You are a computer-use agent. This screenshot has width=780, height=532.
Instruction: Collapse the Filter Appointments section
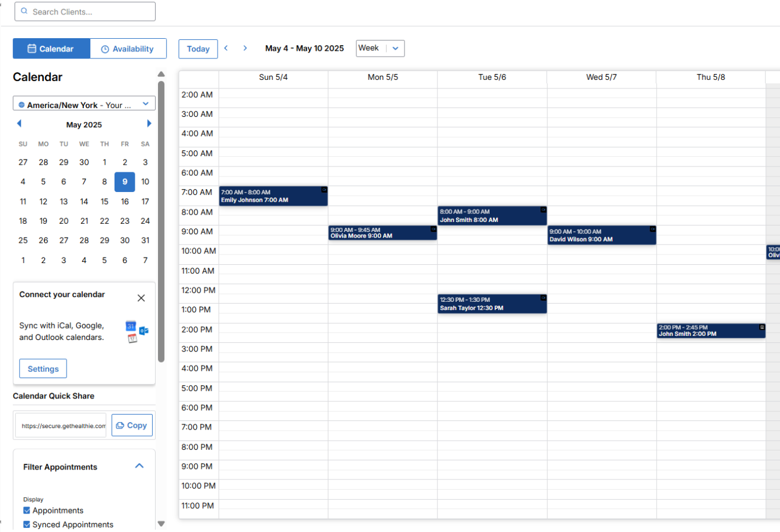(x=139, y=466)
